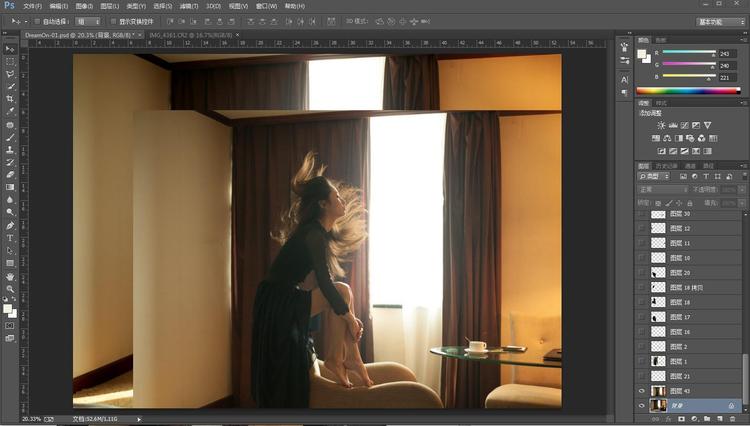The image size is (750, 426).
Task: Add a Brightness/Contrast adjustment
Action: coord(661,125)
